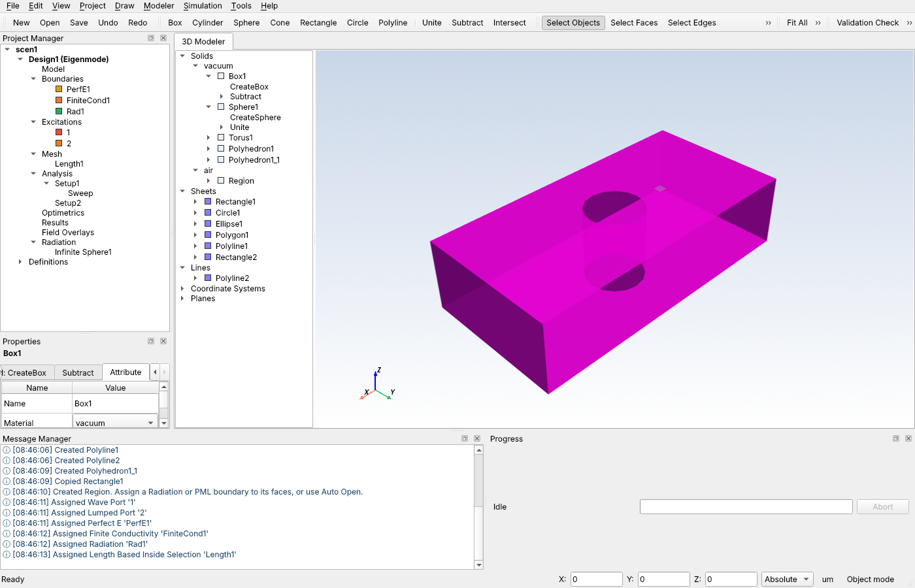
Task: Open the Material vacuum dropdown
Action: [115, 423]
